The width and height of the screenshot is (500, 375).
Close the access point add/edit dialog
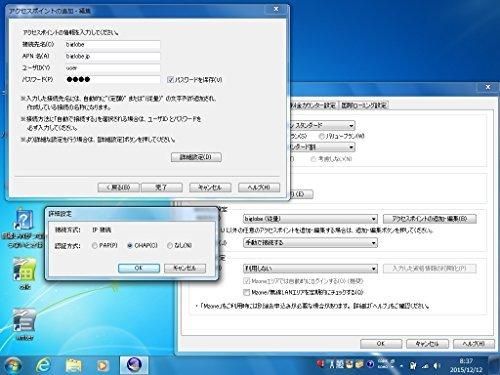click(276, 9)
